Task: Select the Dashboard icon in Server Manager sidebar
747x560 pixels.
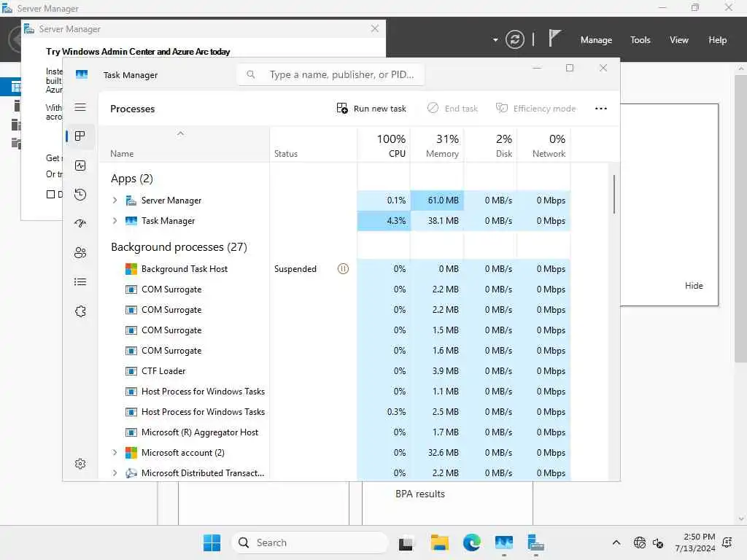Action: 16,87
